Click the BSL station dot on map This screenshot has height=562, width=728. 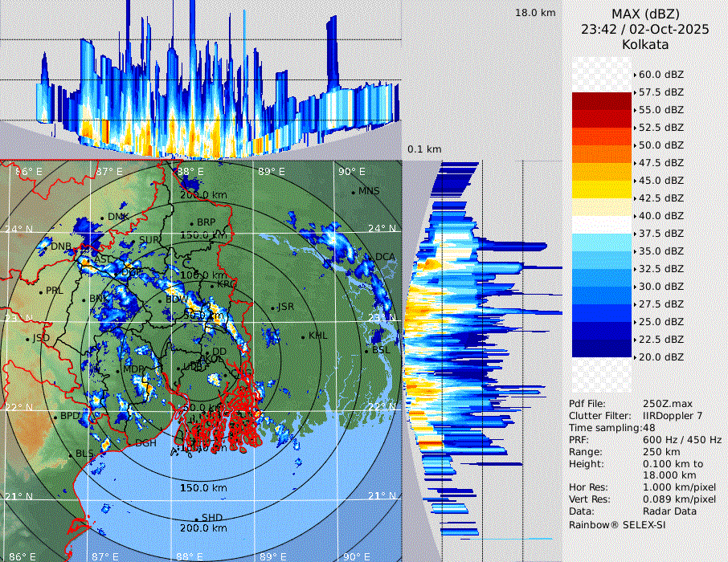pyautogui.click(x=367, y=351)
